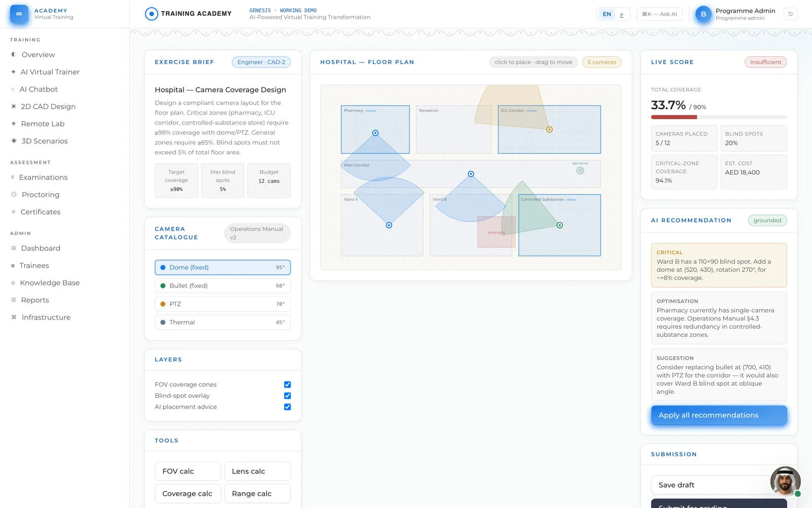
Task: Open the Coverage calc tool
Action: point(188,494)
